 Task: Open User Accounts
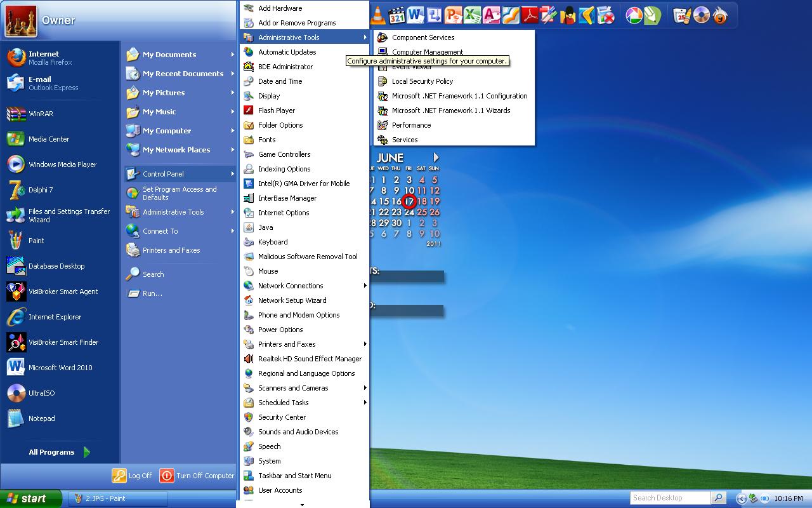click(x=305, y=490)
